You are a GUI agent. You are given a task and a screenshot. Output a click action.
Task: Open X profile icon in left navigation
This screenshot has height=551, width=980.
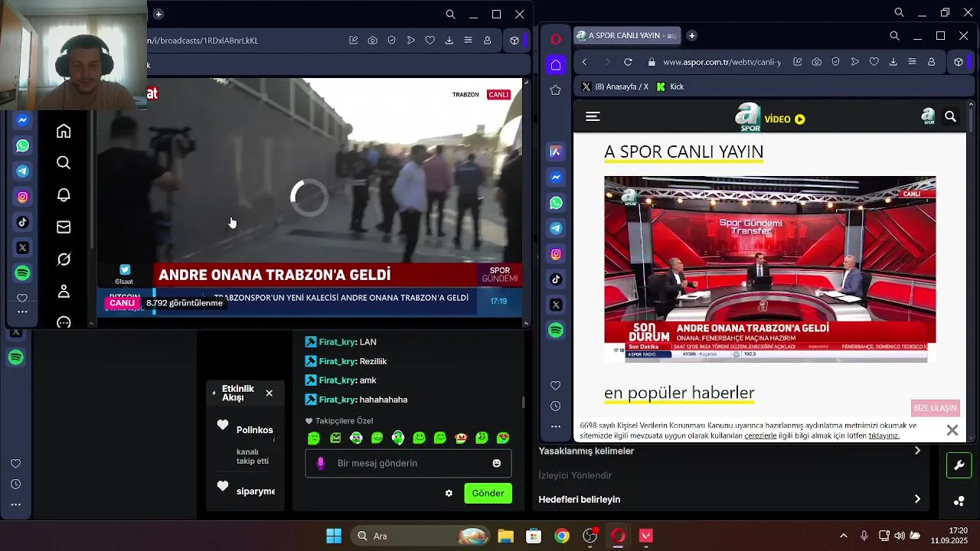coord(64,291)
